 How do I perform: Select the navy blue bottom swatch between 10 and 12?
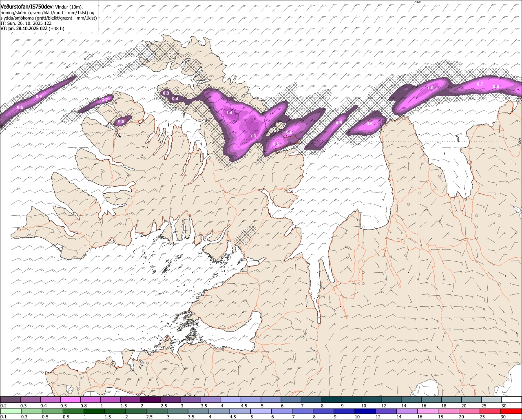pyautogui.click(x=365, y=411)
